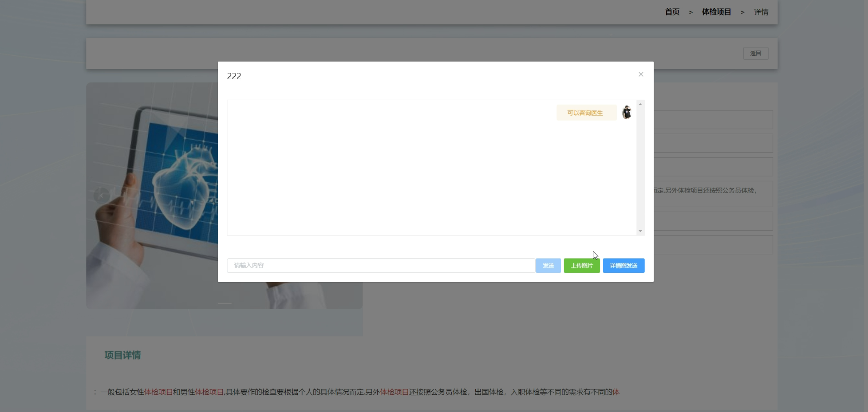Viewport: 868px width, 412px height.
Task: Open 体检项目 breadcrumb link
Action: (716, 12)
